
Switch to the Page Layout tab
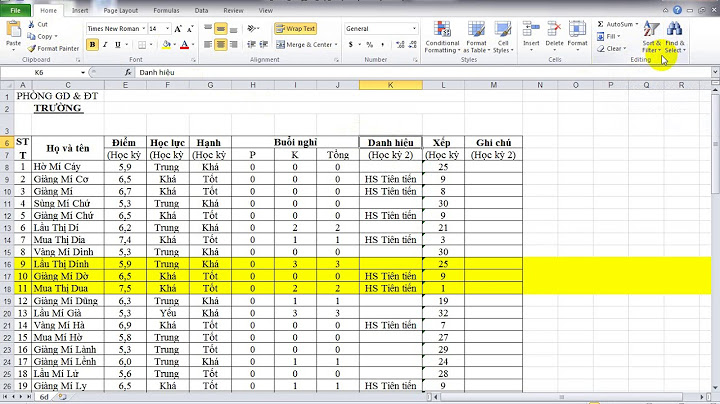(x=121, y=10)
